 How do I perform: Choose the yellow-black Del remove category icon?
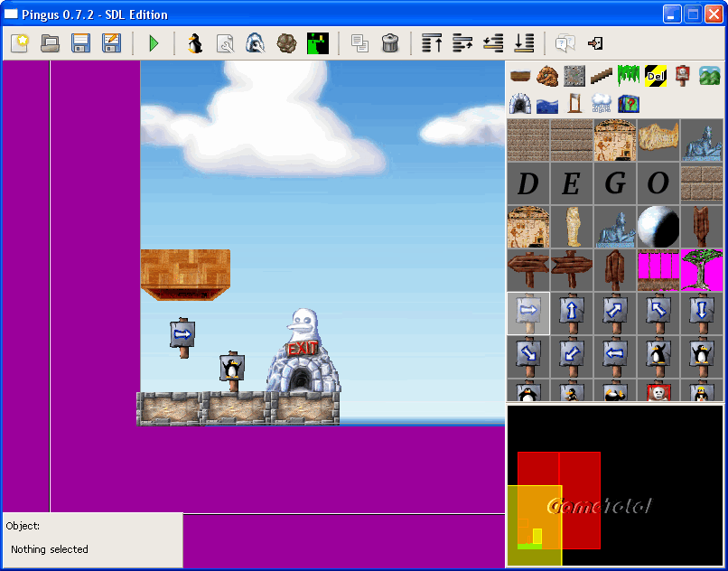(x=656, y=76)
